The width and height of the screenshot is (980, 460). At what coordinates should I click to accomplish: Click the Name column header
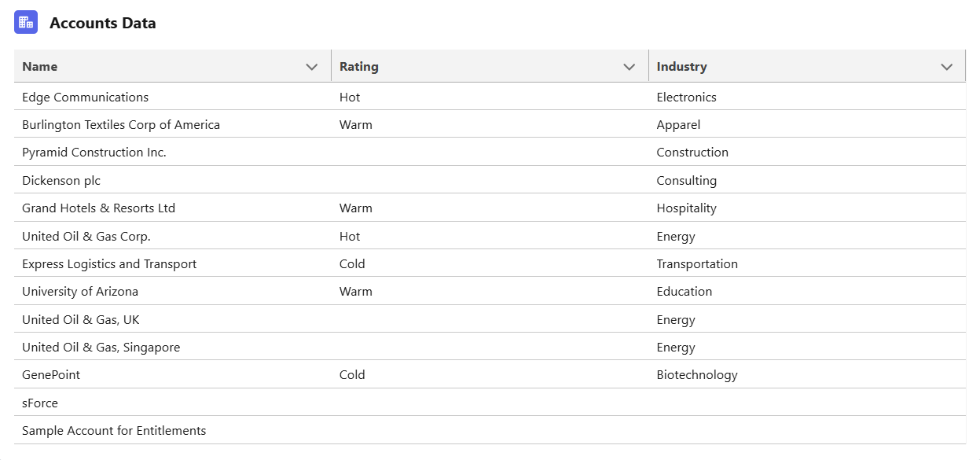tap(40, 67)
